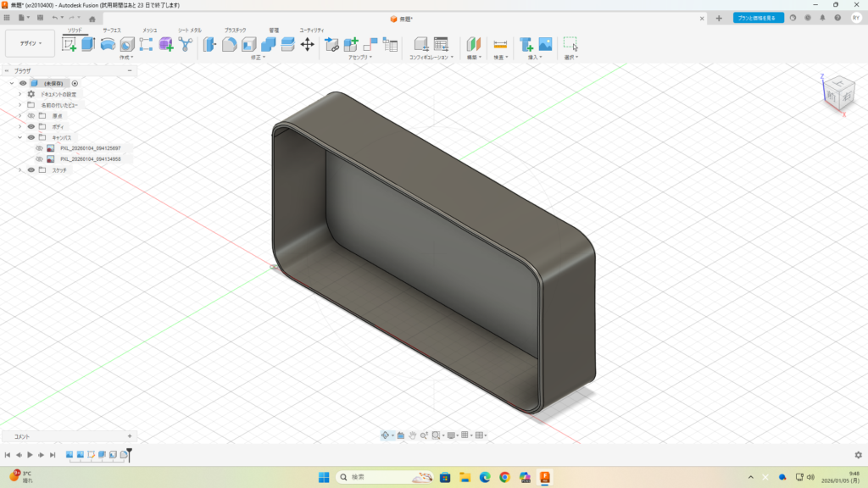
Task: Select the Fillet tool in Modify group
Action: pyautogui.click(x=229, y=44)
